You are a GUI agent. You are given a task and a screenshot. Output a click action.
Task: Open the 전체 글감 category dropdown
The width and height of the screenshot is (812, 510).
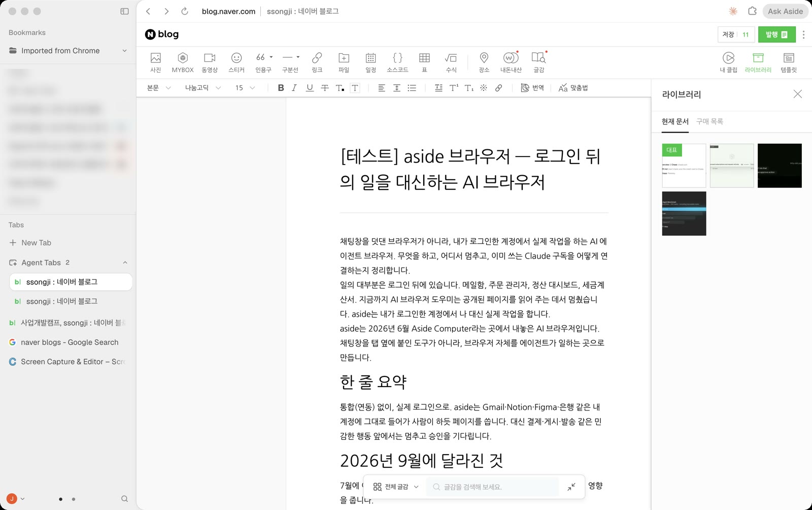coord(396,487)
